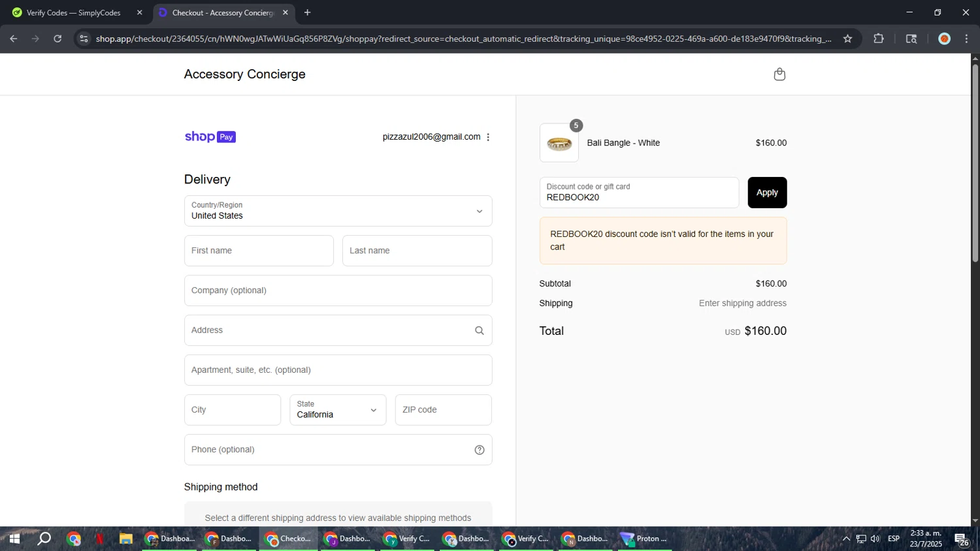Click the network tray icon

pos(861,539)
